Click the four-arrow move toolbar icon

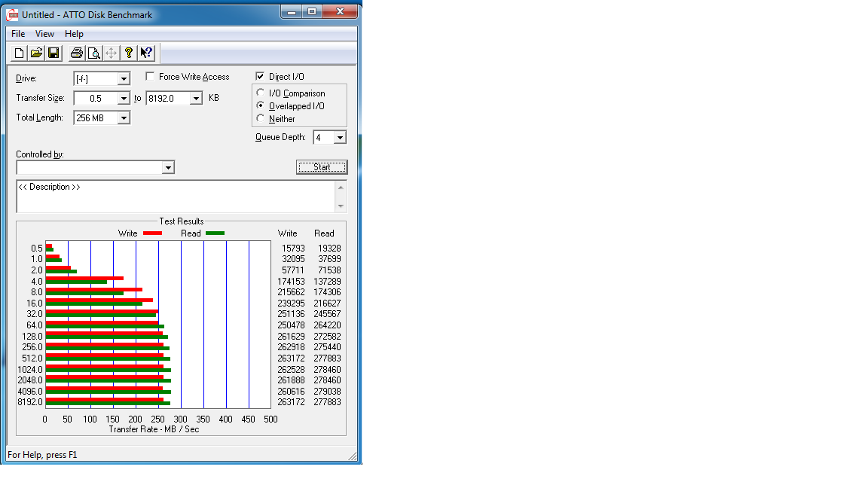click(112, 53)
